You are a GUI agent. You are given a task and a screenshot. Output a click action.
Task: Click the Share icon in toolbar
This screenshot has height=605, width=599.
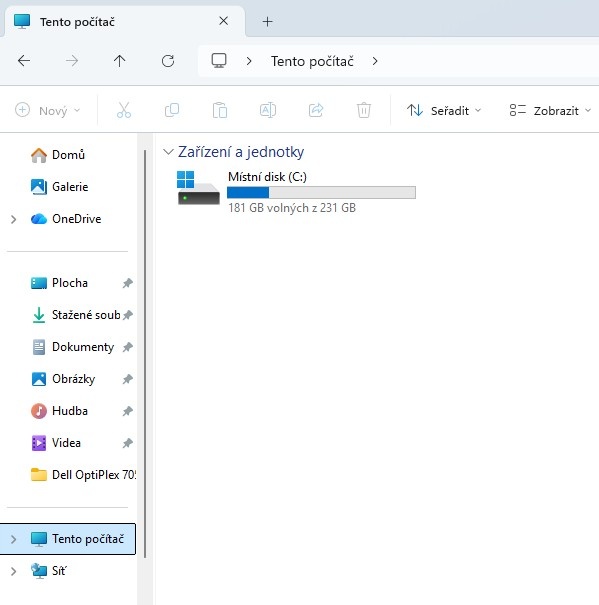pos(316,110)
